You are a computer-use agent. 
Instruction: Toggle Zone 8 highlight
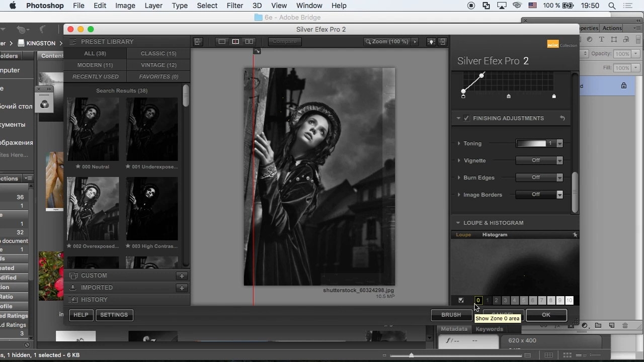(x=550, y=300)
